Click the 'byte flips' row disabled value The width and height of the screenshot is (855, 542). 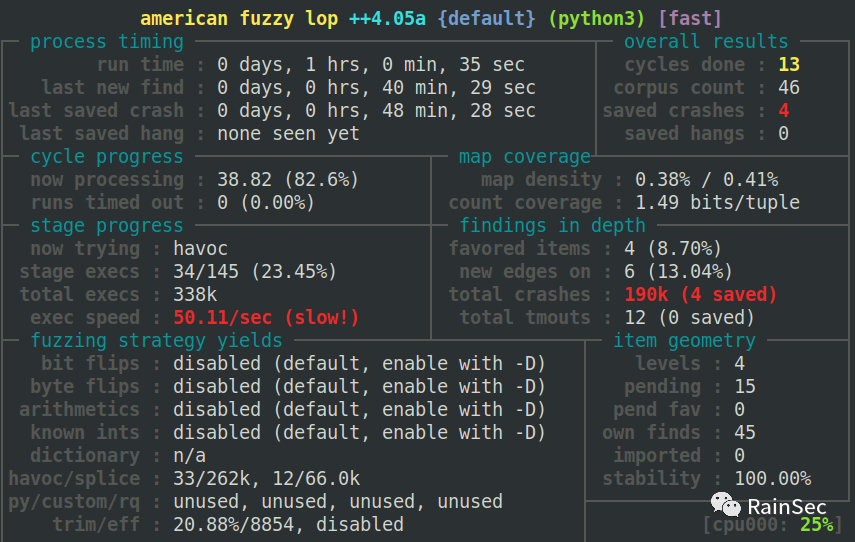click(359, 386)
